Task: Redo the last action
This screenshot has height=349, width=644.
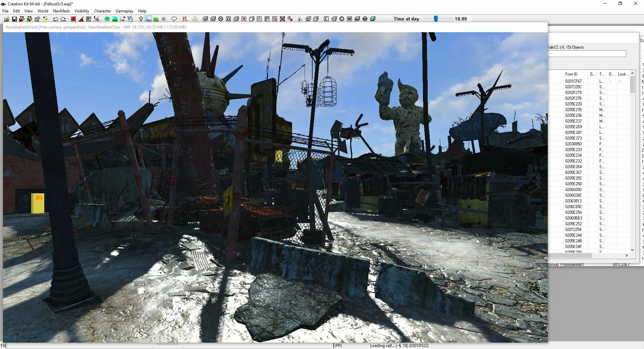Action: pos(63,19)
